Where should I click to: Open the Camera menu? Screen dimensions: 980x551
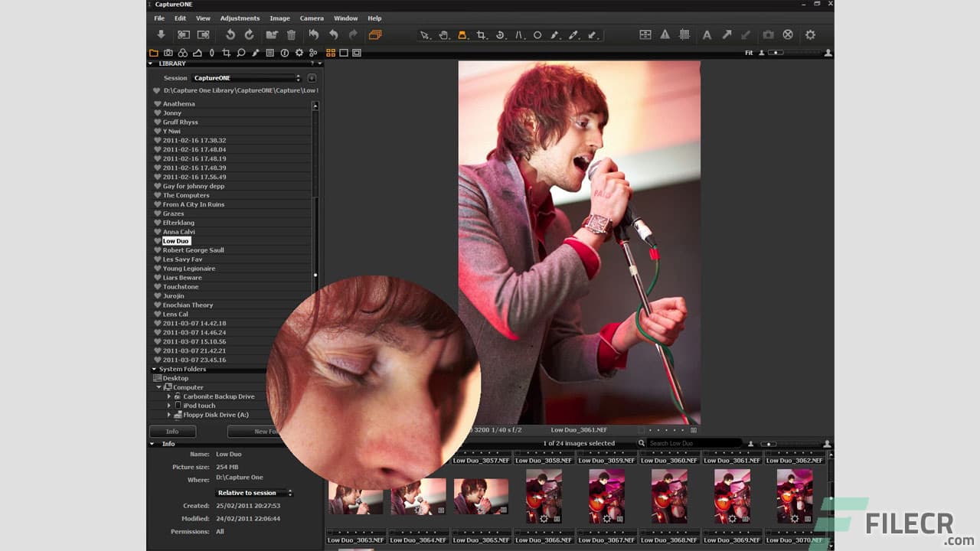(x=311, y=18)
